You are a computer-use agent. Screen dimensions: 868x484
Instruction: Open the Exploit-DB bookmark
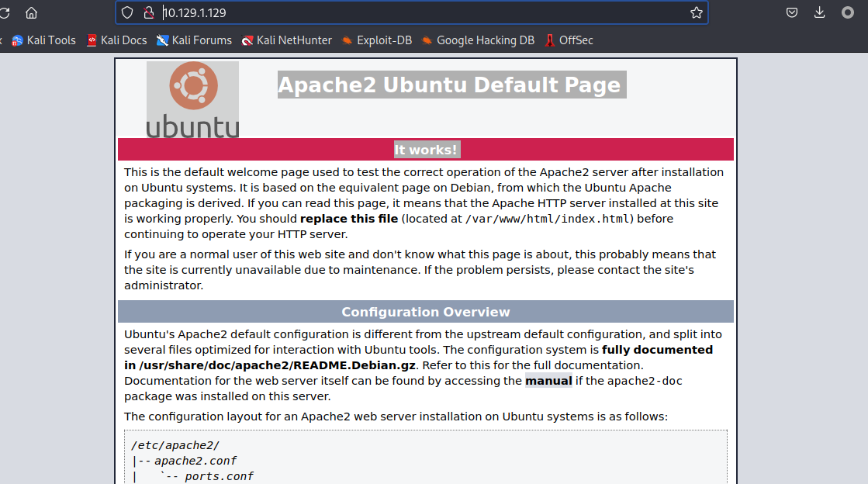(377, 40)
